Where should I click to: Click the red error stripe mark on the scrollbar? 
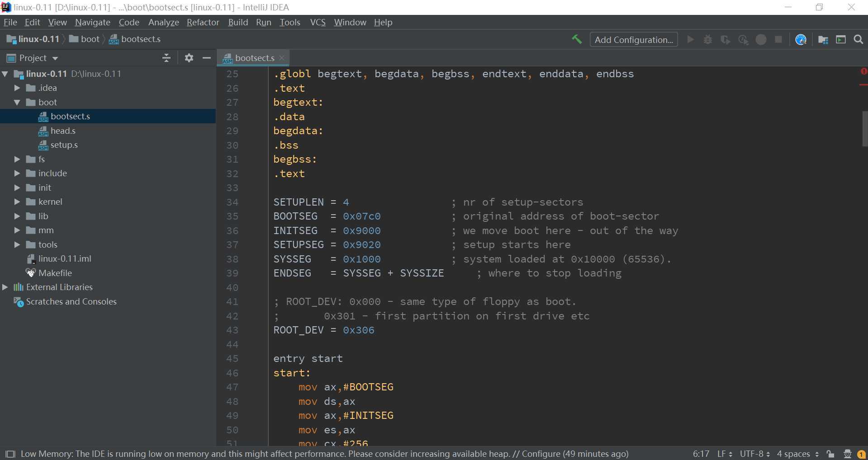point(863,84)
